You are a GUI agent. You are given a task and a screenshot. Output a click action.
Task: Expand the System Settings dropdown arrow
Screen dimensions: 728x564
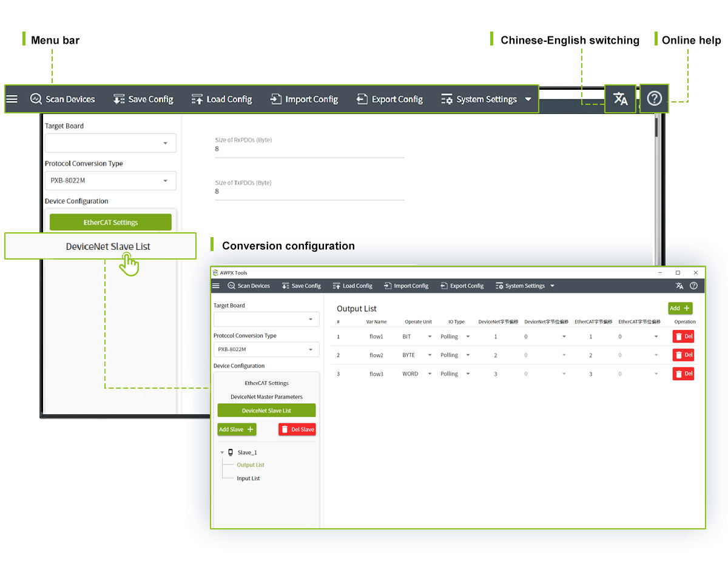coord(528,99)
